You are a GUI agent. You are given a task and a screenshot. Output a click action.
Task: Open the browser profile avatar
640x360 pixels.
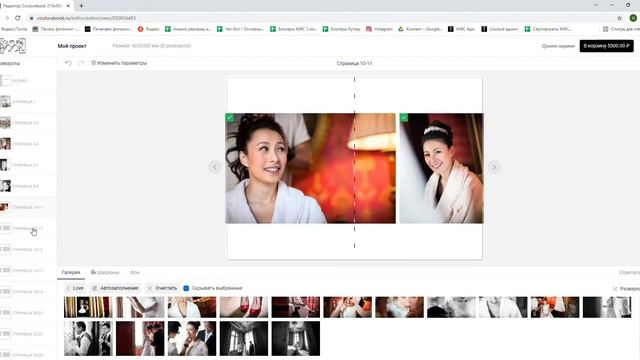point(633,18)
